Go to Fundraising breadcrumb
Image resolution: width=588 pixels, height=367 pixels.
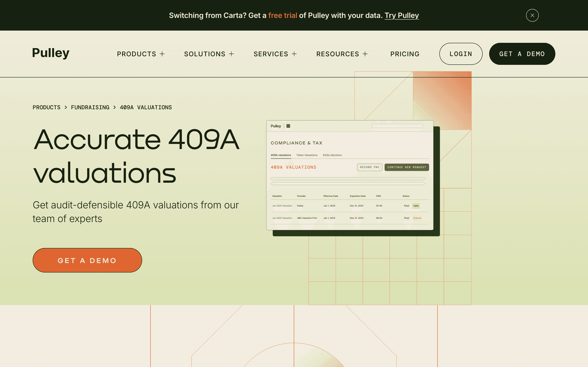[x=90, y=107]
